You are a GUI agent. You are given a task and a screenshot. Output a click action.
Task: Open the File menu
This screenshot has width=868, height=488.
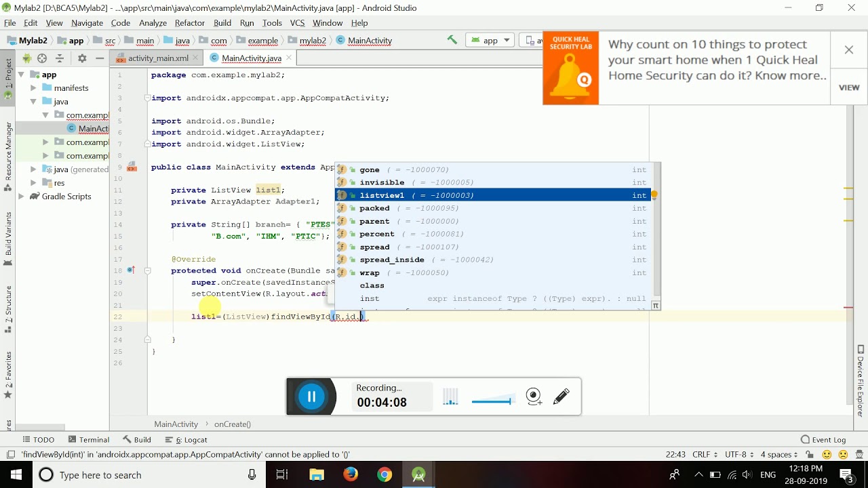click(10, 22)
